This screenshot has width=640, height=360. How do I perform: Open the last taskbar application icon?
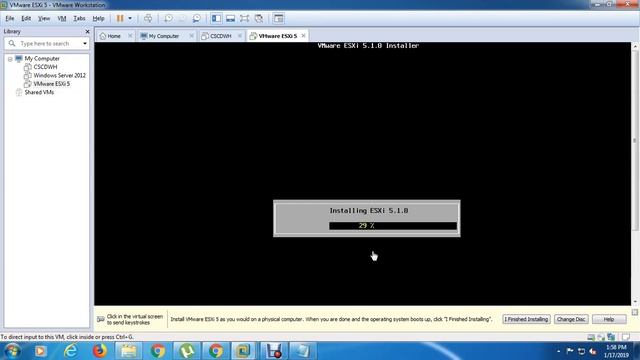303,351
